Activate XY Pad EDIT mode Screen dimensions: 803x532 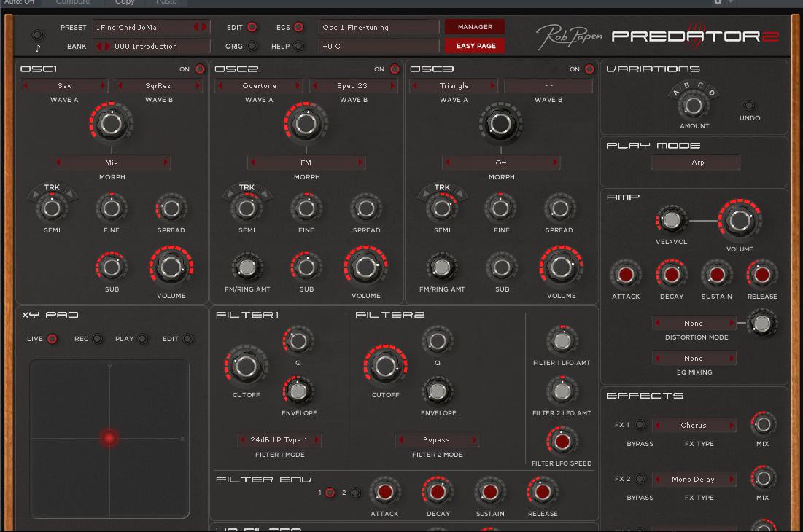tap(188, 339)
